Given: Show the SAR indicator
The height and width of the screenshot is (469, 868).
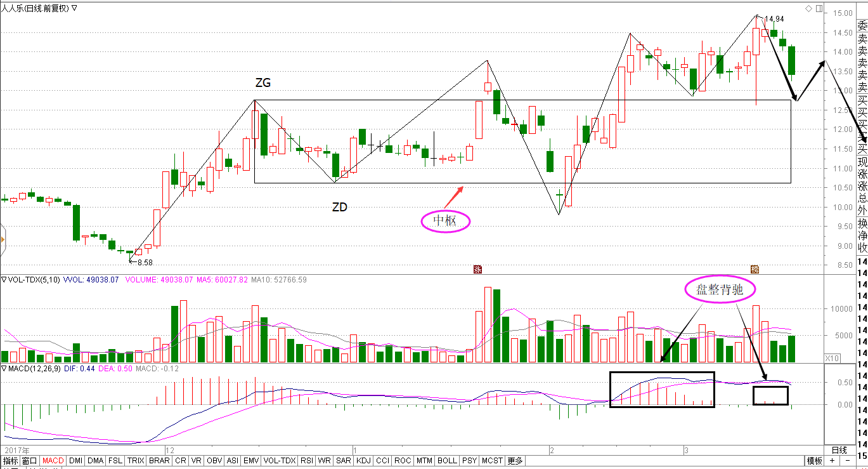Looking at the screenshot, I should point(344,461).
